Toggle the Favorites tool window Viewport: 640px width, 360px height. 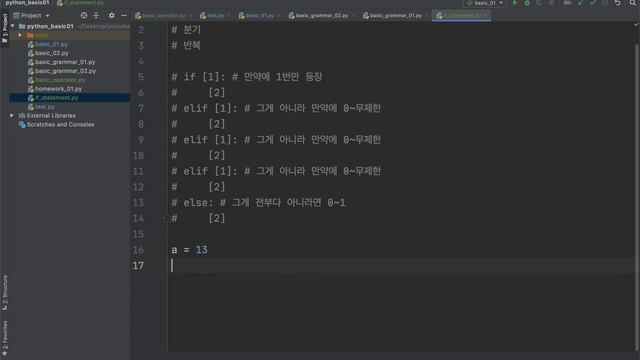[5, 338]
